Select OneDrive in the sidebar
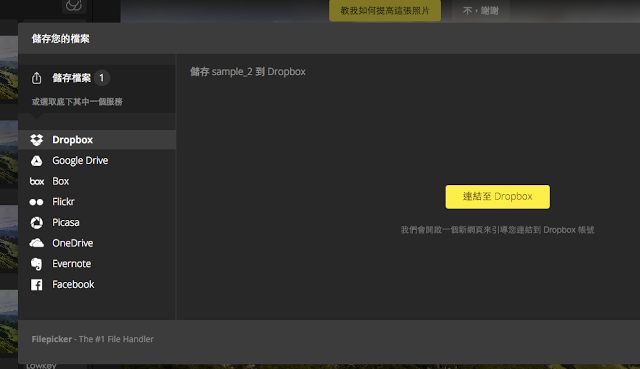Screen dimensions: 640x369 click(x=97, y=243)
